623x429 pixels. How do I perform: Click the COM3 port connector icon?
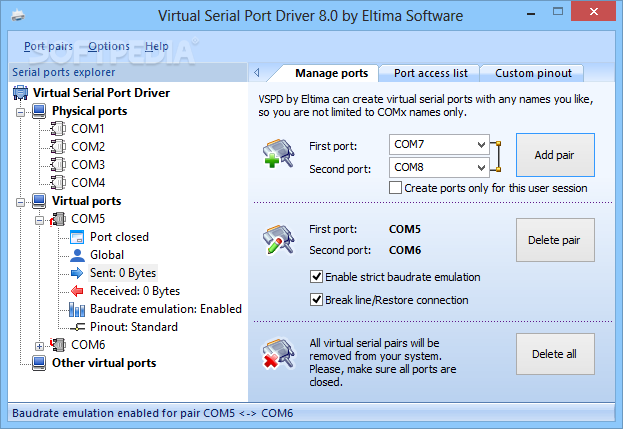coord(58,164)
